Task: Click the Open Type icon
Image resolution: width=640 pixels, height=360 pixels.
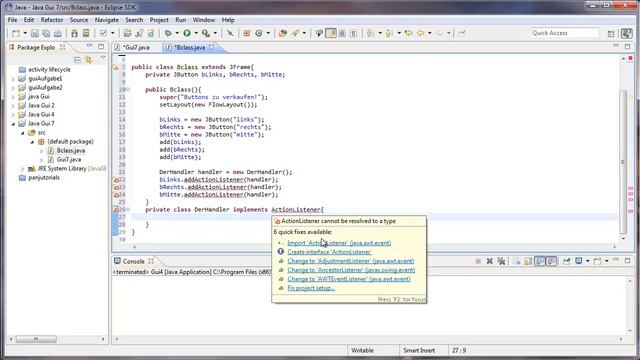Action: click(x=282, y=33)
